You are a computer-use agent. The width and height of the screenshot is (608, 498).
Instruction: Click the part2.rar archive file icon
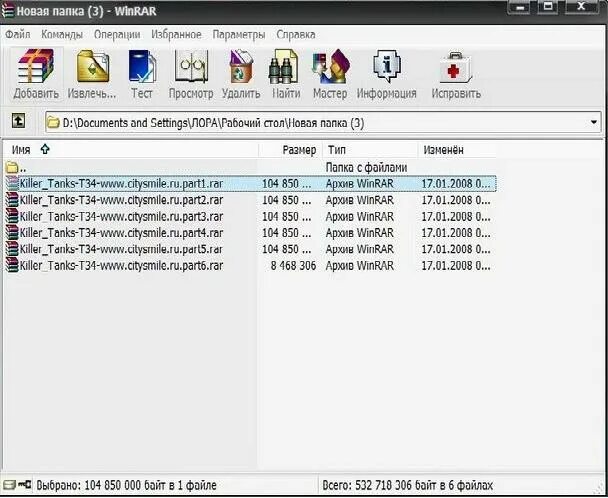(x=12, y=200)
